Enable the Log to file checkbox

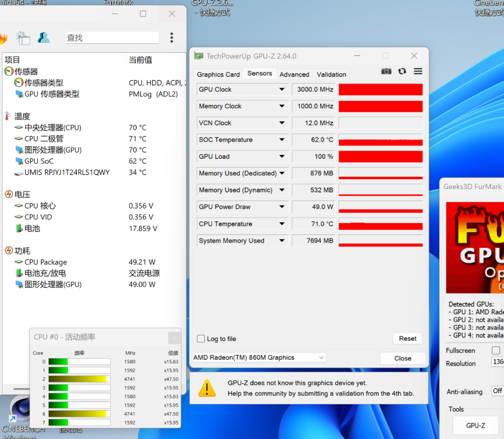[x=201, y=339]
